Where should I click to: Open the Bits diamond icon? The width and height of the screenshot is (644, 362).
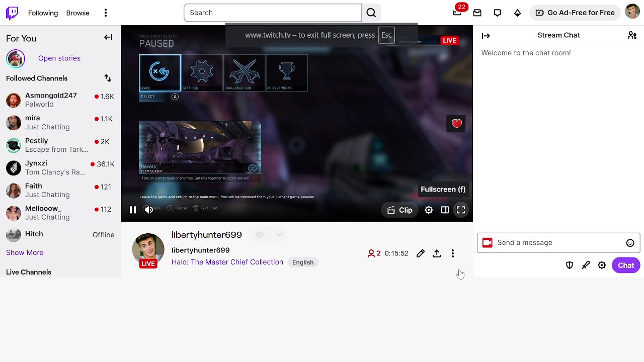[x=517, y=13]
